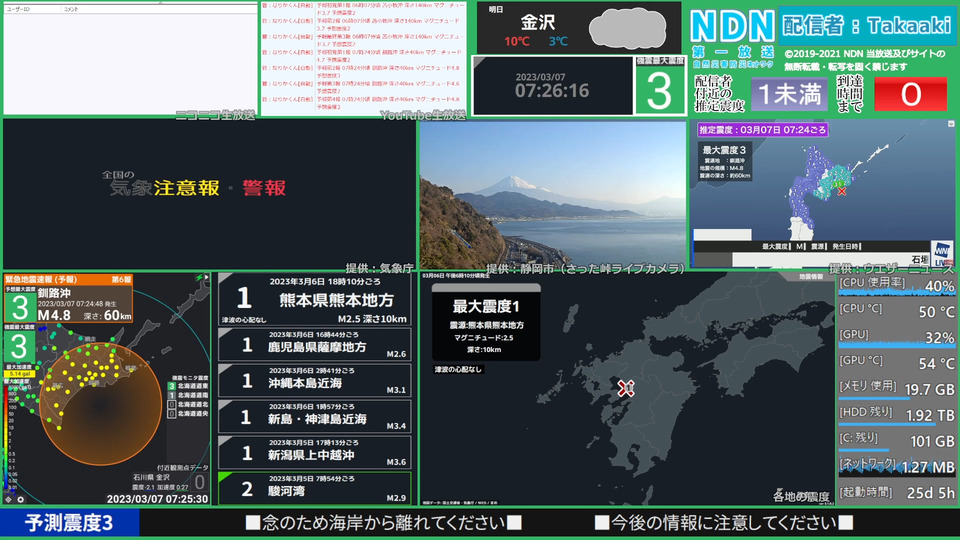Click the NDN logo

732,26
